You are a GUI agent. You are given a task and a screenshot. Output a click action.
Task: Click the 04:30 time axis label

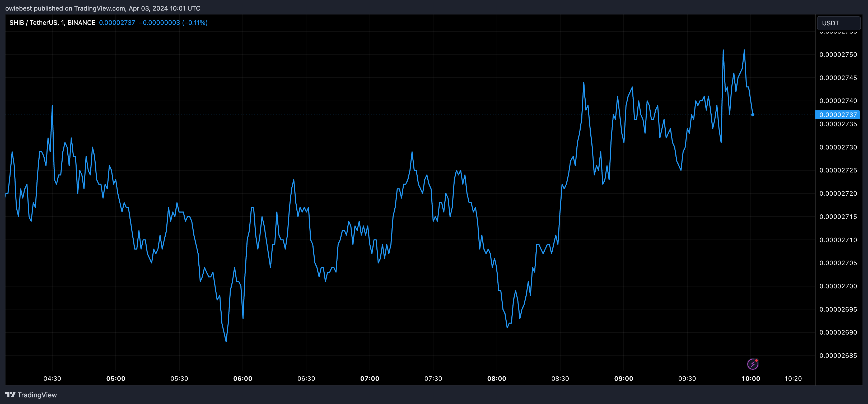coord(52,378)
